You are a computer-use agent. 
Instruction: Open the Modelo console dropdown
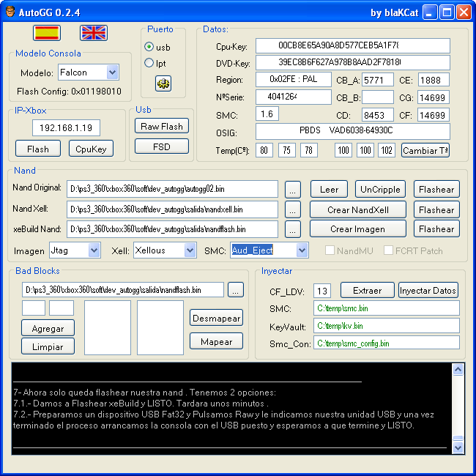click(112, 72)
